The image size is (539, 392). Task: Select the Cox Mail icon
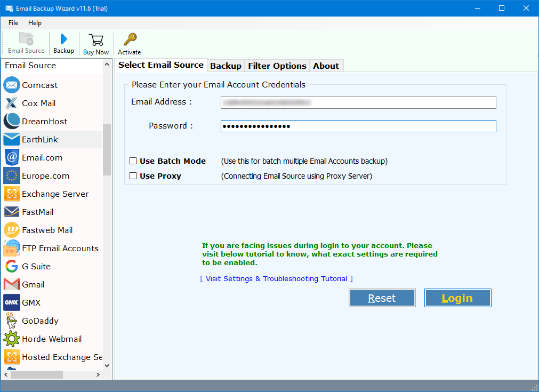[12, 103]
